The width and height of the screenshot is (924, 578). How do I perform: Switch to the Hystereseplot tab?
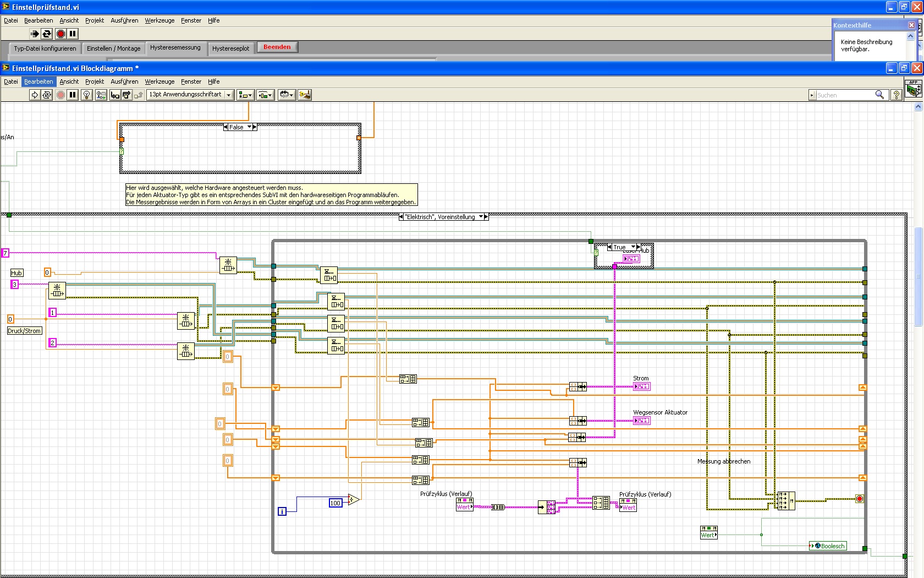coord(230,48)
